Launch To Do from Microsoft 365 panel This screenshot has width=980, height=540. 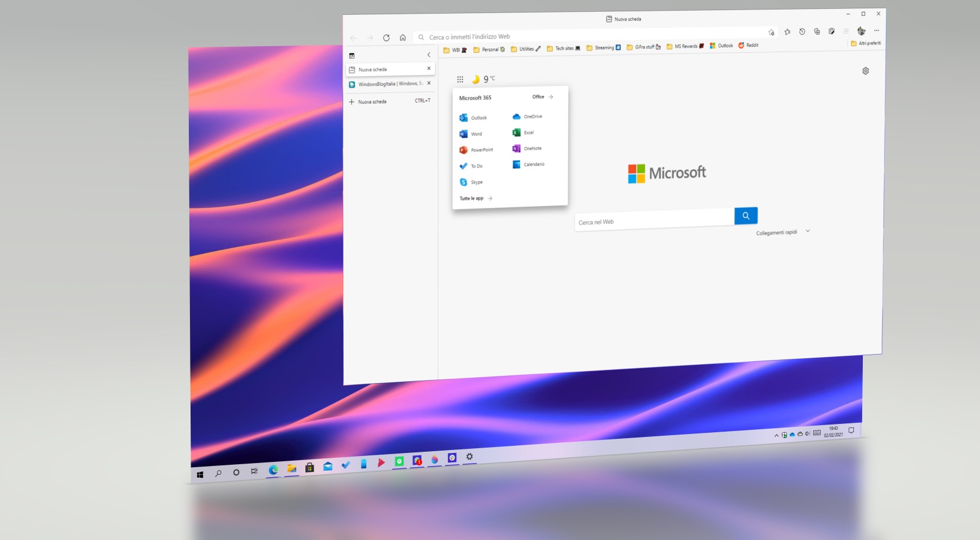click(471, 166)
